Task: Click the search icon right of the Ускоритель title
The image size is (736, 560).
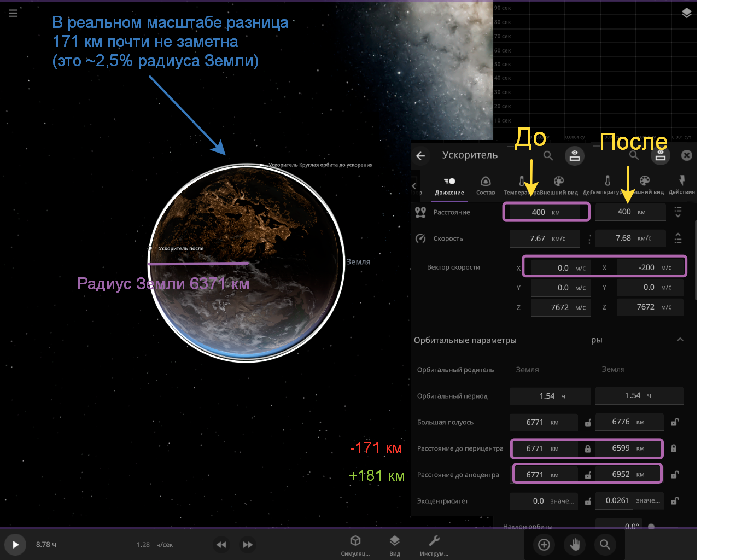Action: [548, 156]
